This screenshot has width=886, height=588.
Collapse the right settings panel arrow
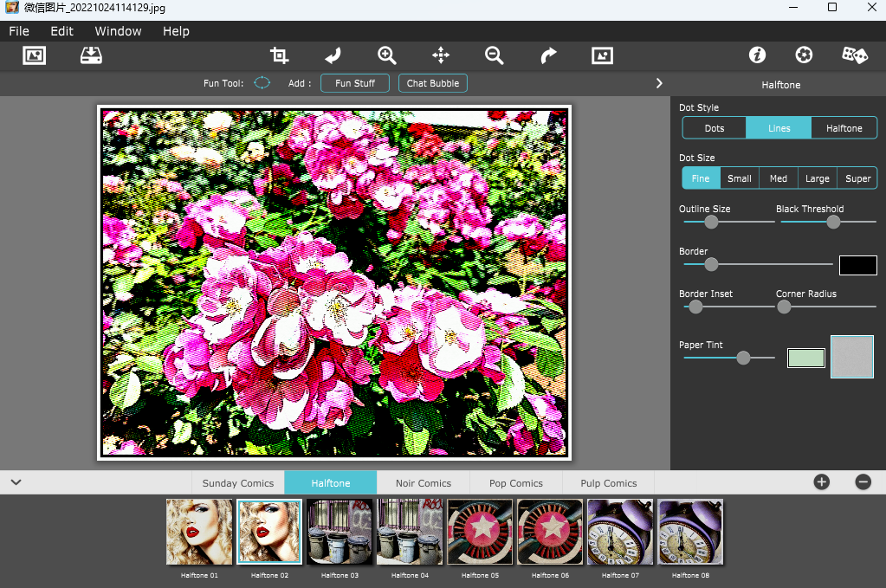659,83
